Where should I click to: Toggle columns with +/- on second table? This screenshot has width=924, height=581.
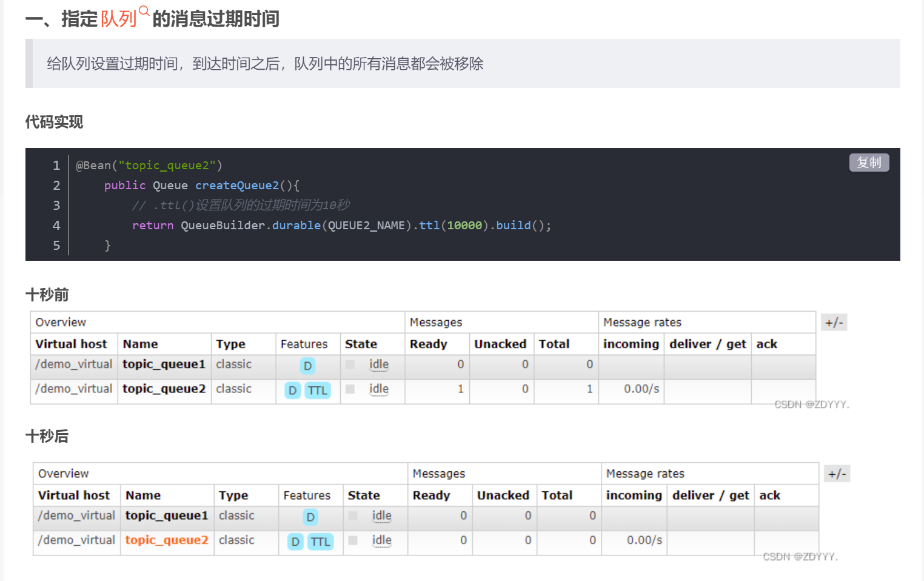pyautogui.click(x=837, y=474)
